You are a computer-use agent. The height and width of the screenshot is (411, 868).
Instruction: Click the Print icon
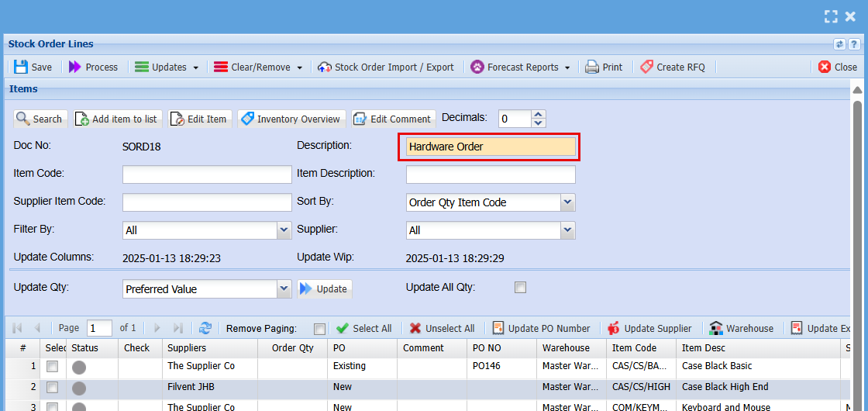click(x=592, y=67)
